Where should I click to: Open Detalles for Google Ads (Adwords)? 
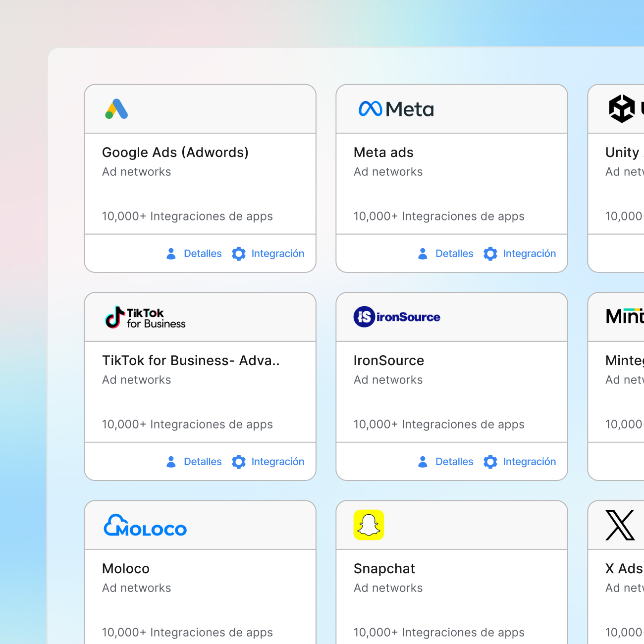(203, 254)
